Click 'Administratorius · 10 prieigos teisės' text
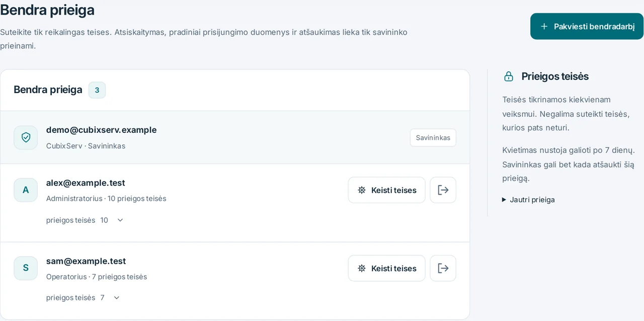Screen dimensions: 644x321 (106, 198)
